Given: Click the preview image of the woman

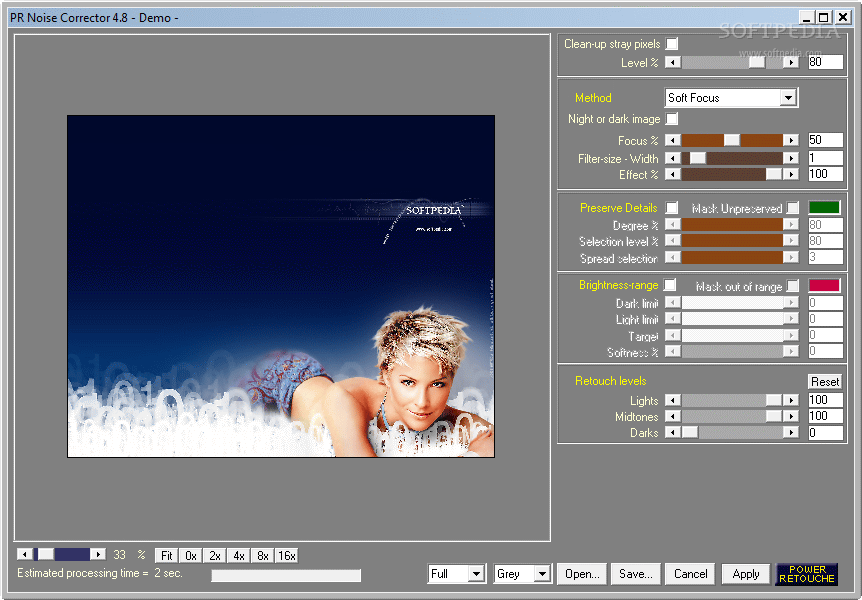Looking at the screenshot, I should point(281,286).
